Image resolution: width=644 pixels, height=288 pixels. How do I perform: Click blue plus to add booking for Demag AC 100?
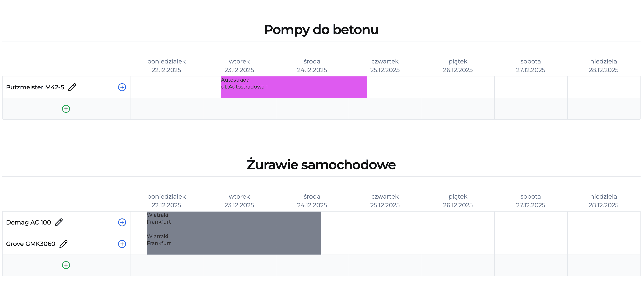[122, 222]
